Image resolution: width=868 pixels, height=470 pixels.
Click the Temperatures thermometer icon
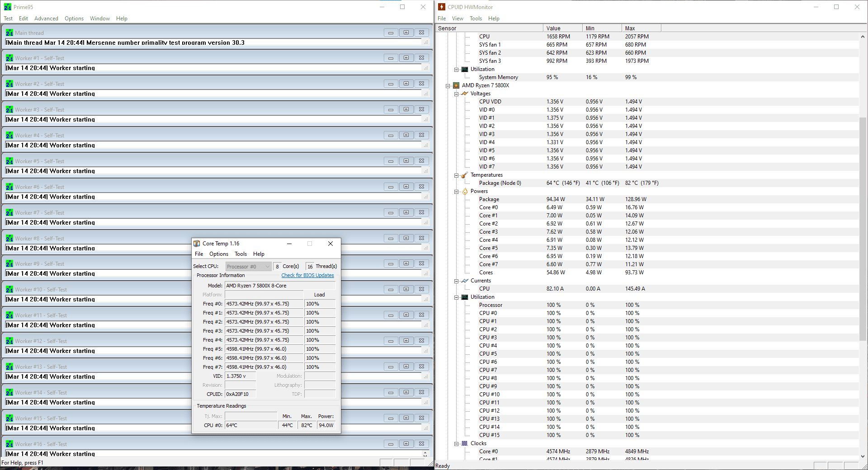point(465,175)
